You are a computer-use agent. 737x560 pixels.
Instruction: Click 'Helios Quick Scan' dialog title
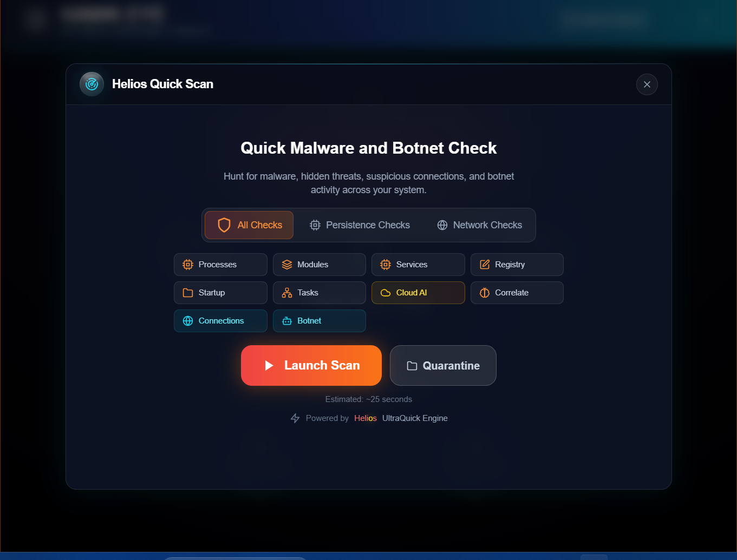click(162, 84)
